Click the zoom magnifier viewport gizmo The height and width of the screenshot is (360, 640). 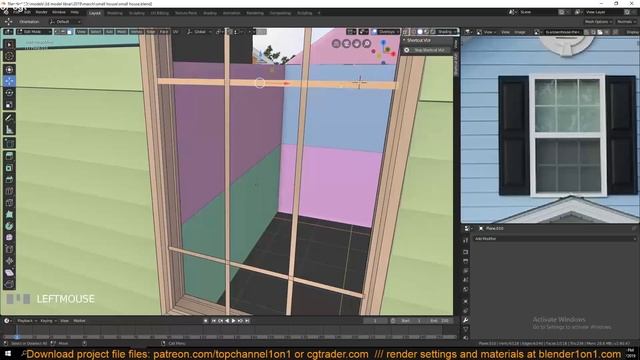(x=367, y=43)
